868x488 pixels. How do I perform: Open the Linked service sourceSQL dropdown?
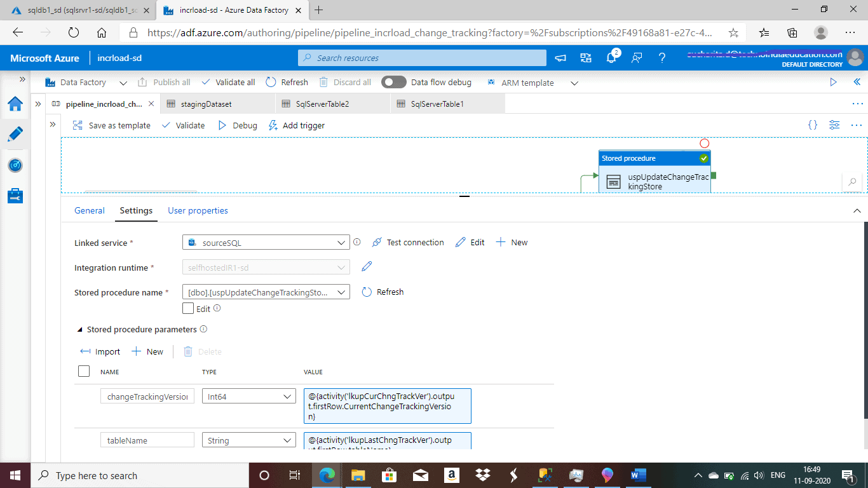pyautogui.click(x=266, y=242)
